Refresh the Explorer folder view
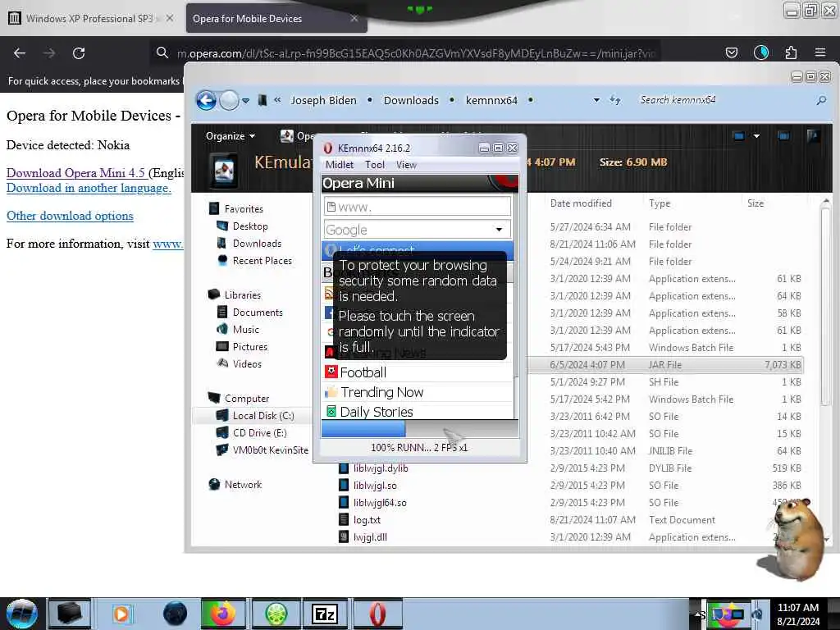This screenshot has height=630, width=840. [x=615, y=100]
